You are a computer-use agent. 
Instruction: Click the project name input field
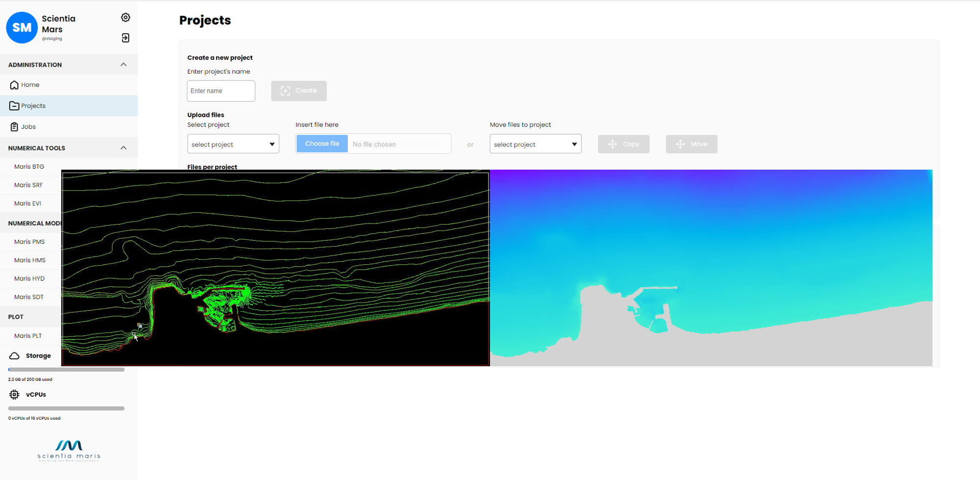pos(220,91)
